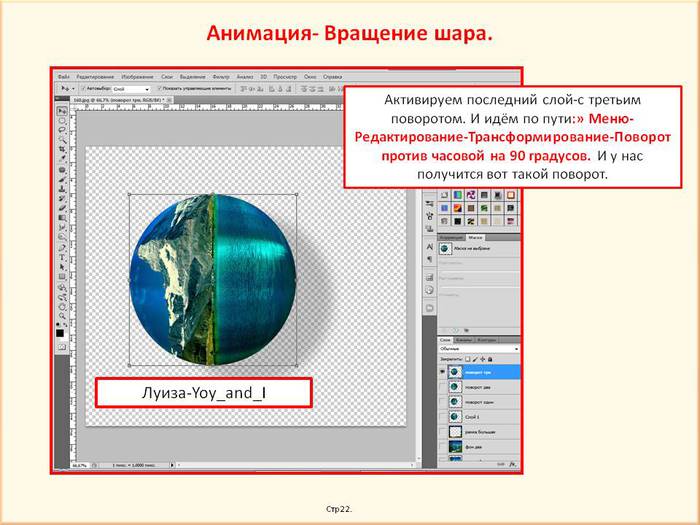Screen dimensions: 700x525
Task: Show the 'Слой 1' layer
Action: coord(442,417)
